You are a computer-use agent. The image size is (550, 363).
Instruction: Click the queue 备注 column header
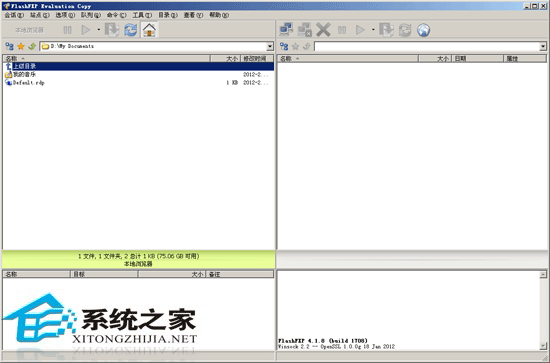tap(240, 274)
